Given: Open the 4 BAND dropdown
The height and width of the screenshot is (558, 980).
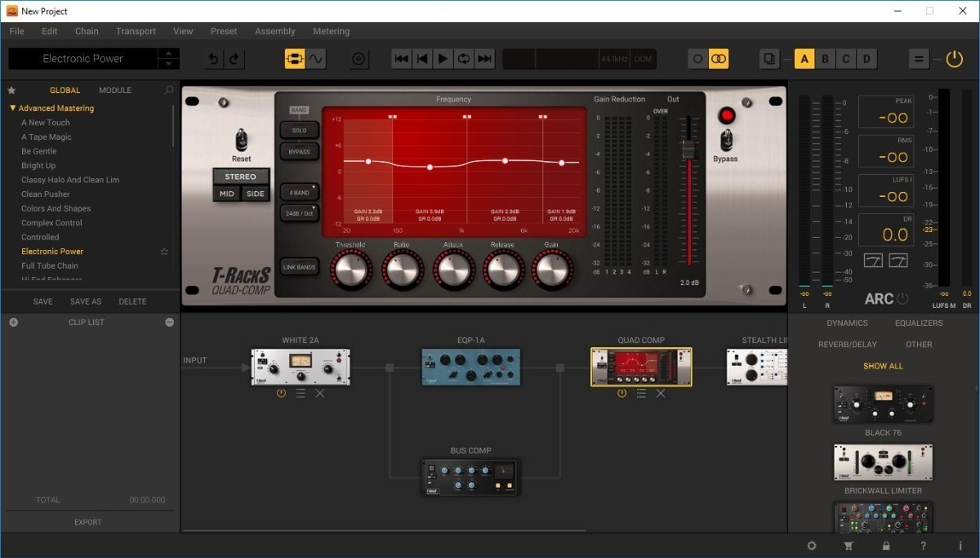Looking at the screenshot, I should 299,193.
